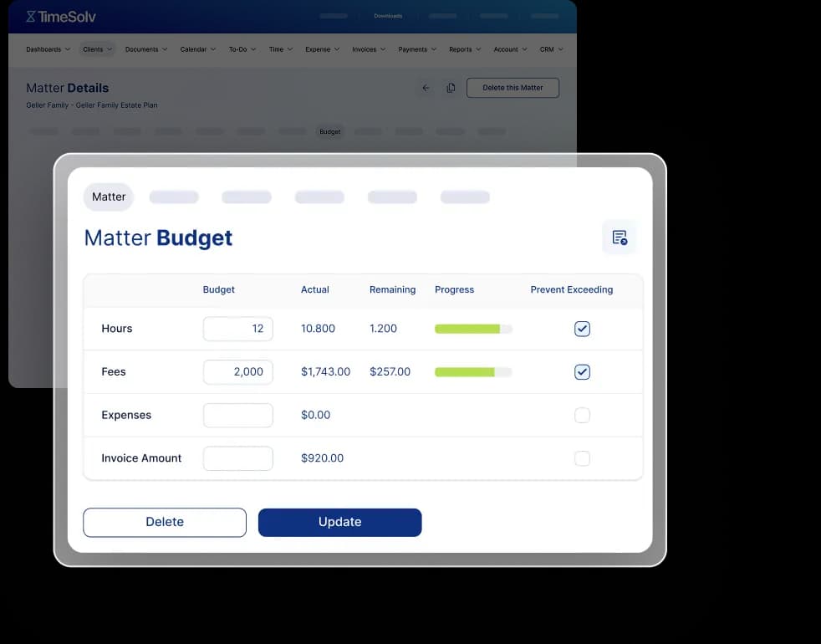Check Prevent Exceeding for Invoice Amount
Viewport: 821px width, 644px height.
pos(582,457)
